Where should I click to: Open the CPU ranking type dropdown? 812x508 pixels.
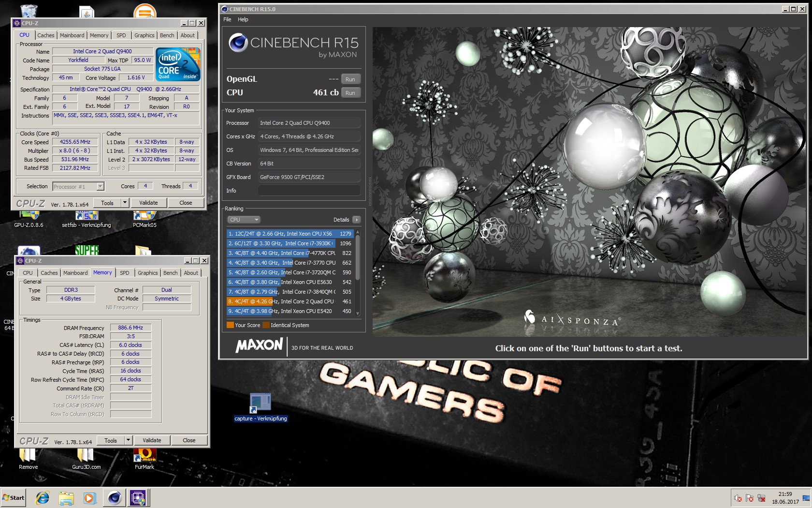point(244,220)
